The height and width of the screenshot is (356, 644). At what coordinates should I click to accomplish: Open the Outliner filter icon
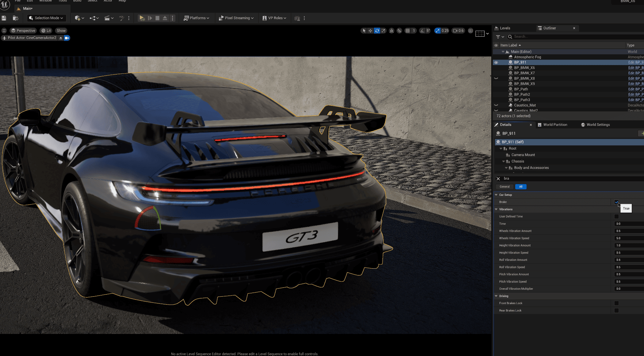500,37
